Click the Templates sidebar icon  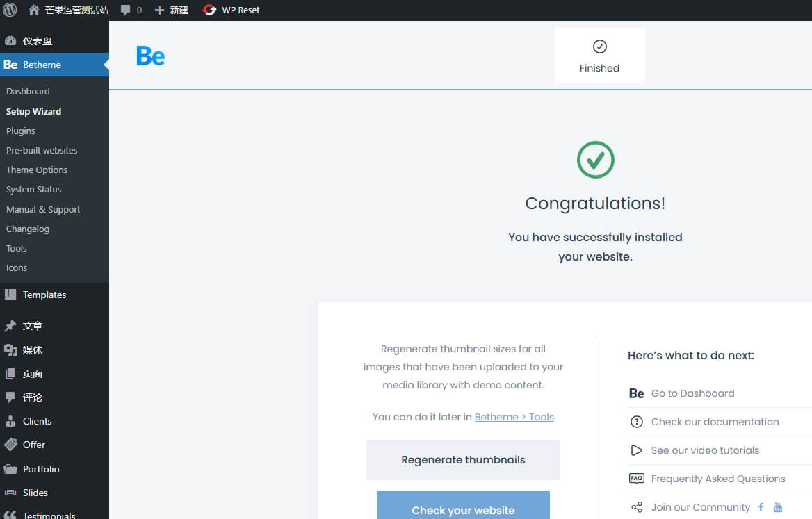(x=10, y=295)
